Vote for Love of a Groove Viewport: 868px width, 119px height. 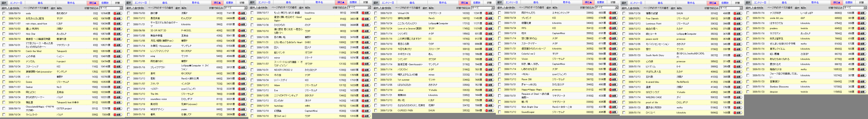point(489,28)
